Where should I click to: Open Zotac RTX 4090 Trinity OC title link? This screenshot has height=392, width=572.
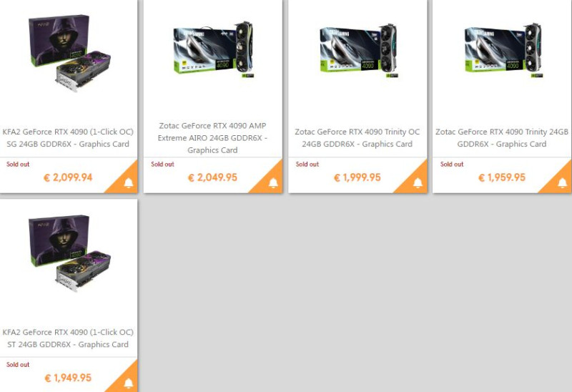(x=357, y=137)
